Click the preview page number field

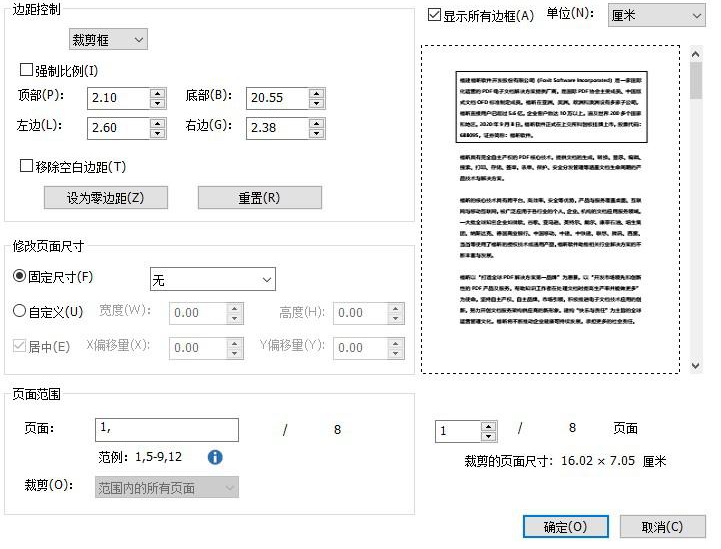pos(458,432)
